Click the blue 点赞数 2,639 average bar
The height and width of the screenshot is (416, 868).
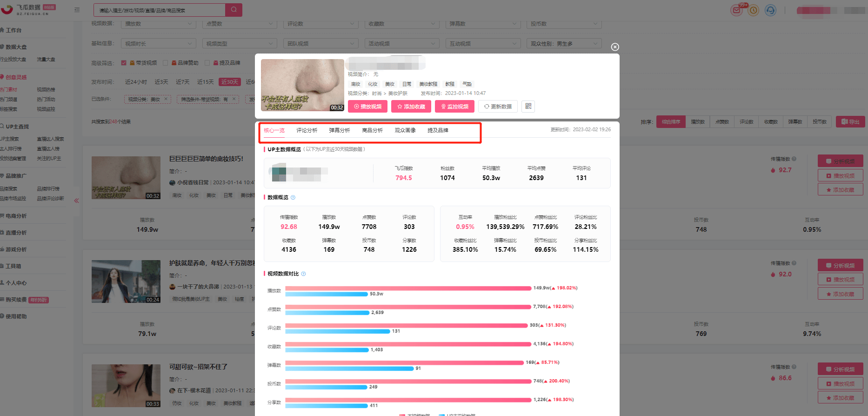[x=327, y=313]
